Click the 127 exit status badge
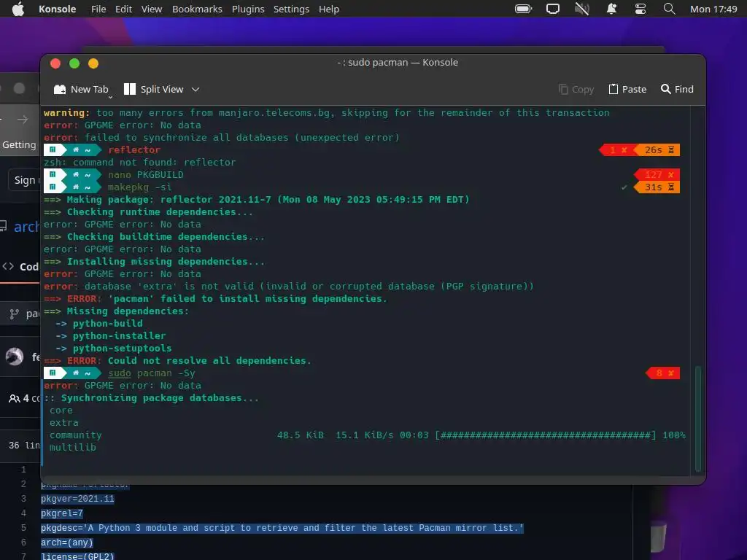 (657, 174)
